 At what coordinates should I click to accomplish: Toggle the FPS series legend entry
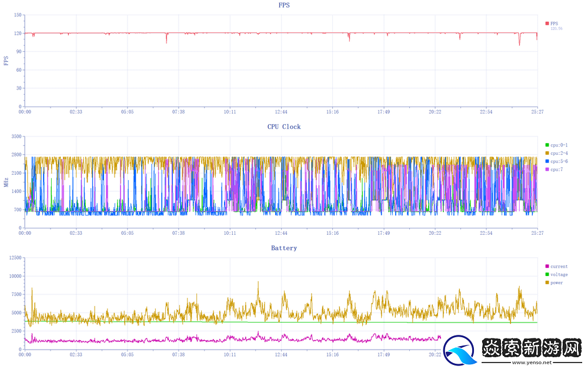553,24
